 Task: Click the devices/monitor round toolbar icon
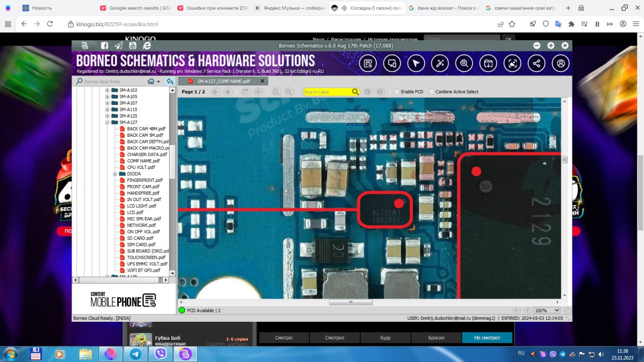tap(392, 63)
